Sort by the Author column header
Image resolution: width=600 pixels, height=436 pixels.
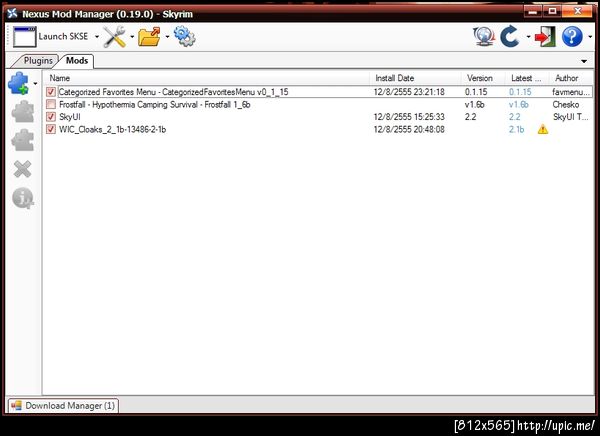[571, 78]
